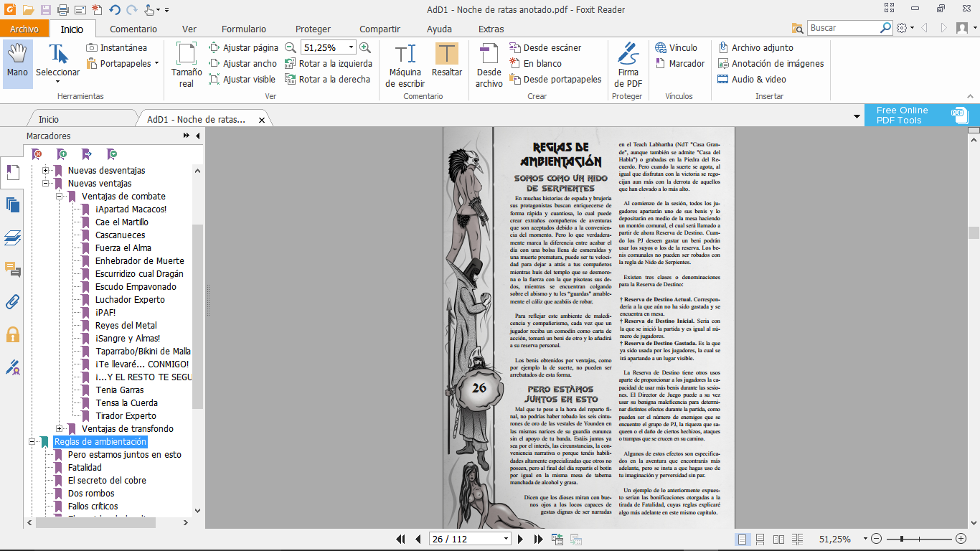
Task: Create PDF Desde archivo
Action: pyautogui.click(x=489, y=65)
